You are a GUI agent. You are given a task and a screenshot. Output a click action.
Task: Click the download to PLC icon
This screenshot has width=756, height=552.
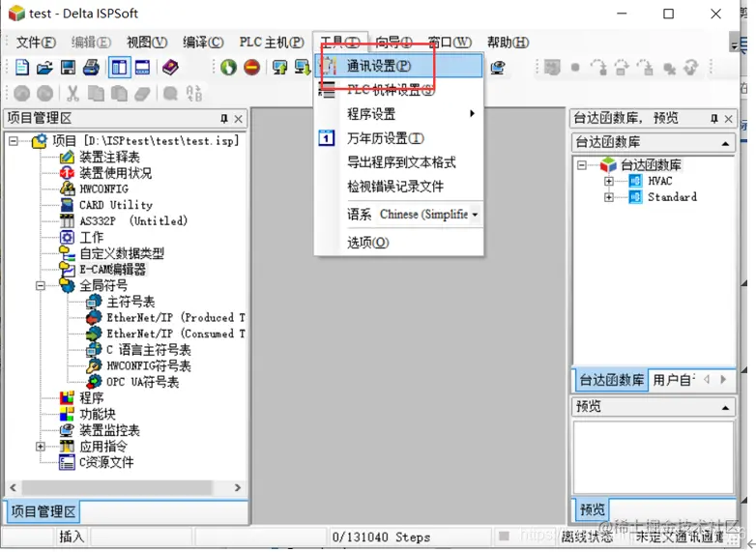click(303, 68)
